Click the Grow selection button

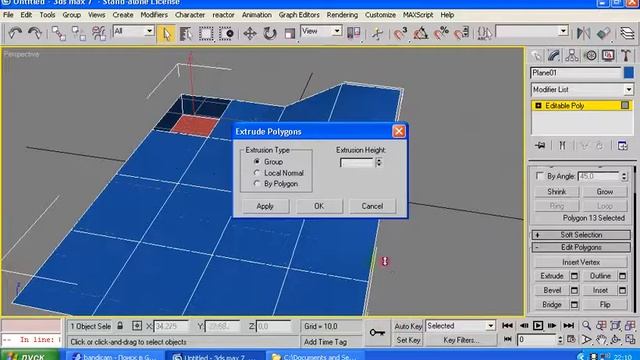point(604,192)
